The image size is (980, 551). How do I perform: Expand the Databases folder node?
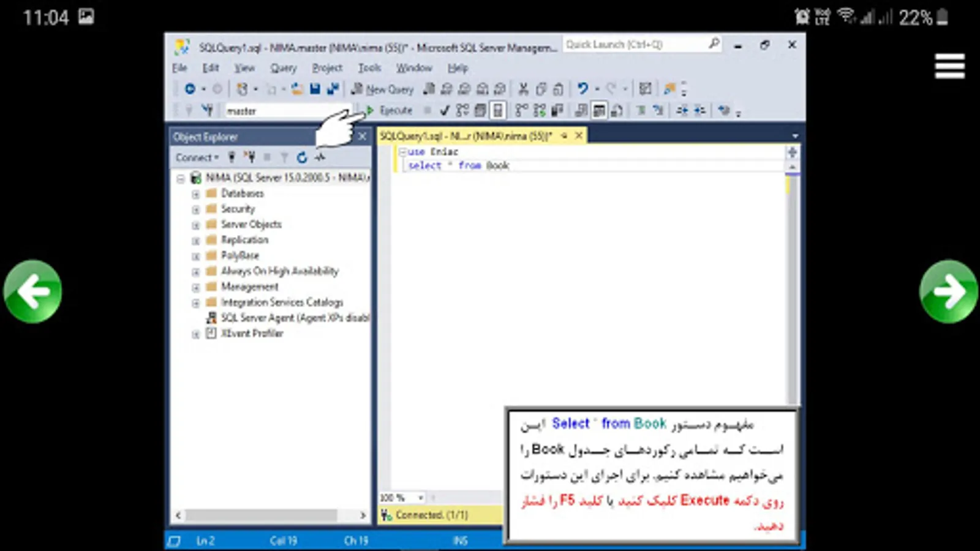(x=195, y=194)
